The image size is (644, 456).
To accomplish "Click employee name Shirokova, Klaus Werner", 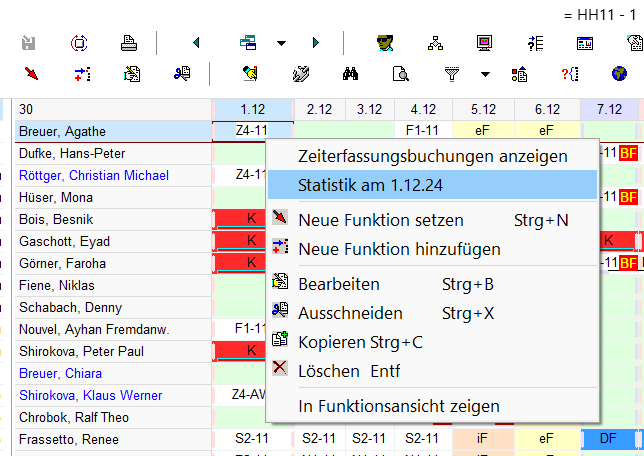I will click(88, 395).
